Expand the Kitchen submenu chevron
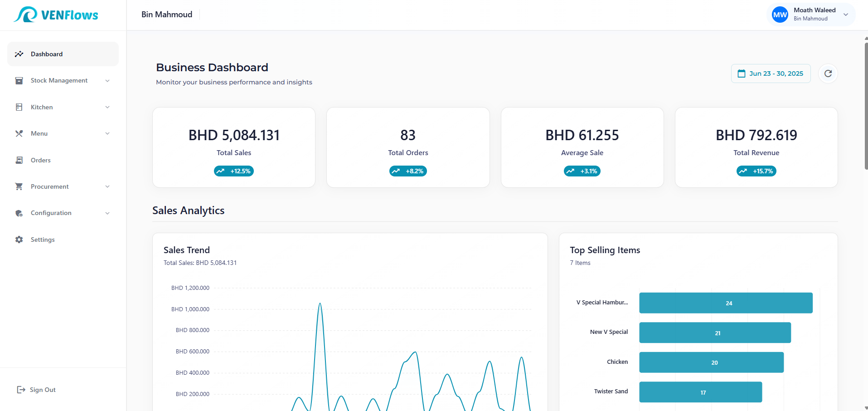 pyautogui.click(x=107, y=107)
